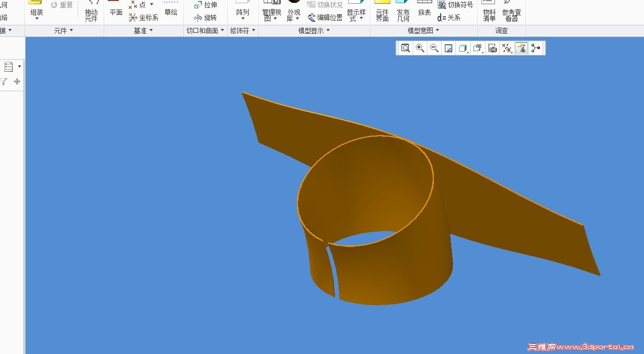The image size is (644, 354).
Task: Create a datum Plane (平面)
Action: point(116,8)
